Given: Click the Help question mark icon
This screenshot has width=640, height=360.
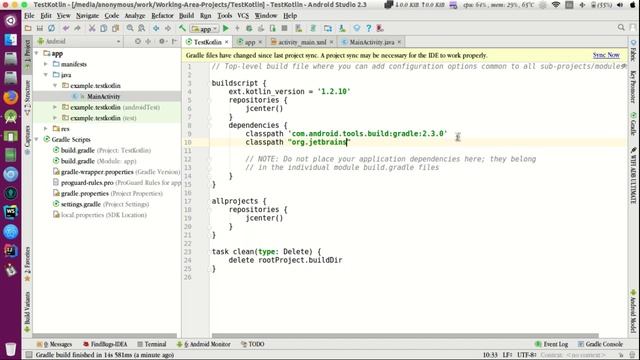Looking at the screenshot, I should click(369, 28).
